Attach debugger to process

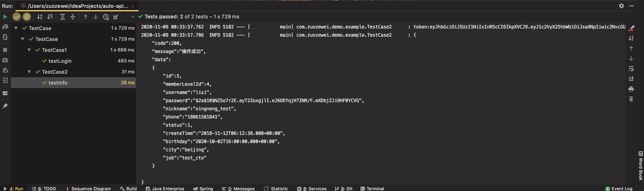coord(5,70)
